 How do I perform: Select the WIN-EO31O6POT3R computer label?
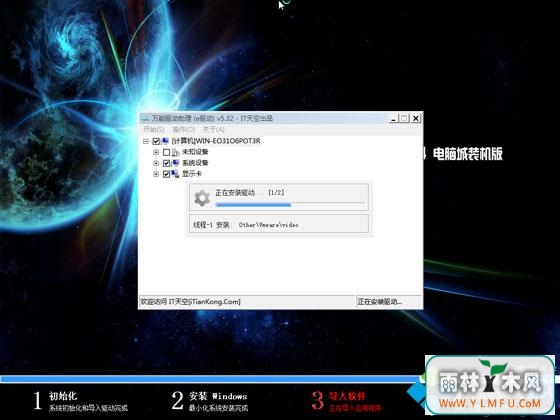point(216,141)
